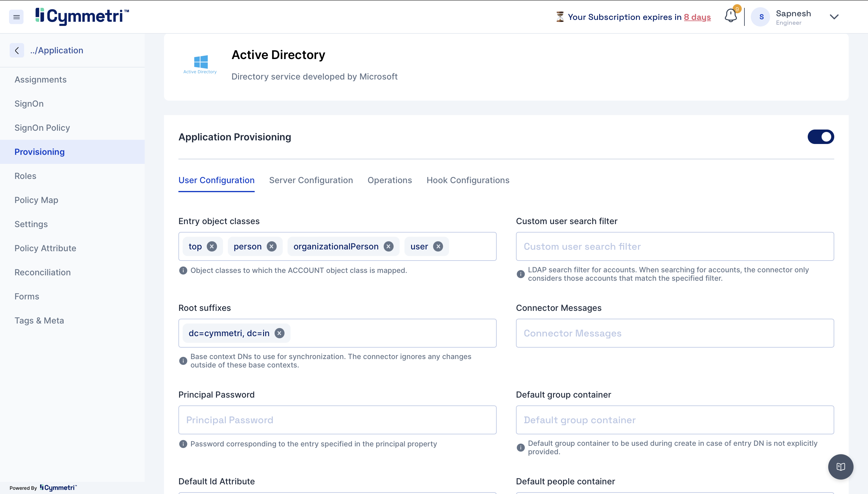Remove the 'user' object class tag
The height and width of the screenshot is (494, 868).
[438, 246]
